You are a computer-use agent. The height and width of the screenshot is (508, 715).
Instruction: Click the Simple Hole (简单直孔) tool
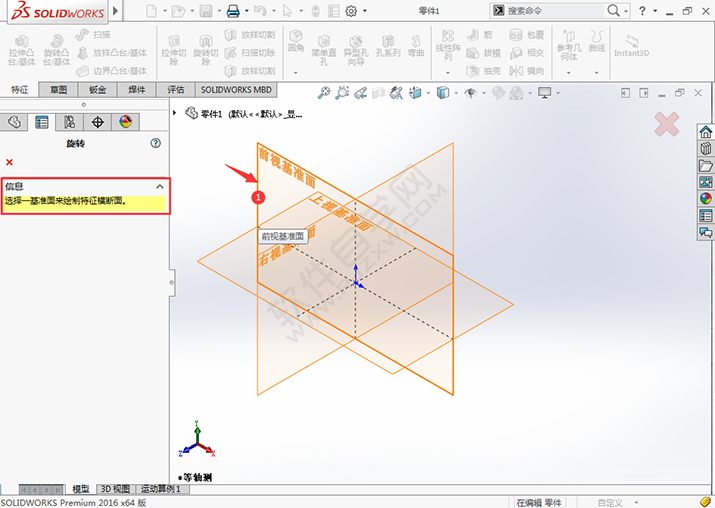point(324,50)
